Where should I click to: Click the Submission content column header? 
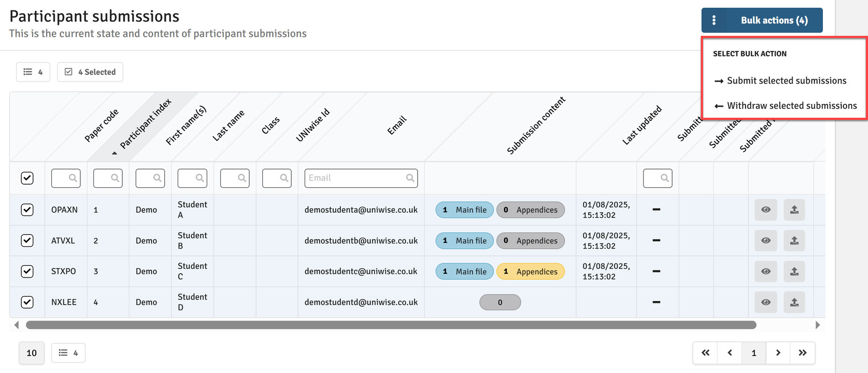(x=536, y=125)
